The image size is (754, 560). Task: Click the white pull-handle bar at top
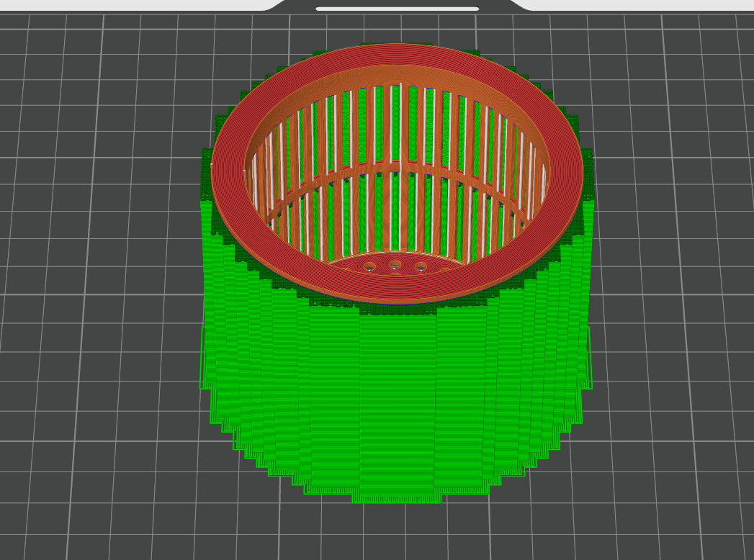(x=398, y=9)
